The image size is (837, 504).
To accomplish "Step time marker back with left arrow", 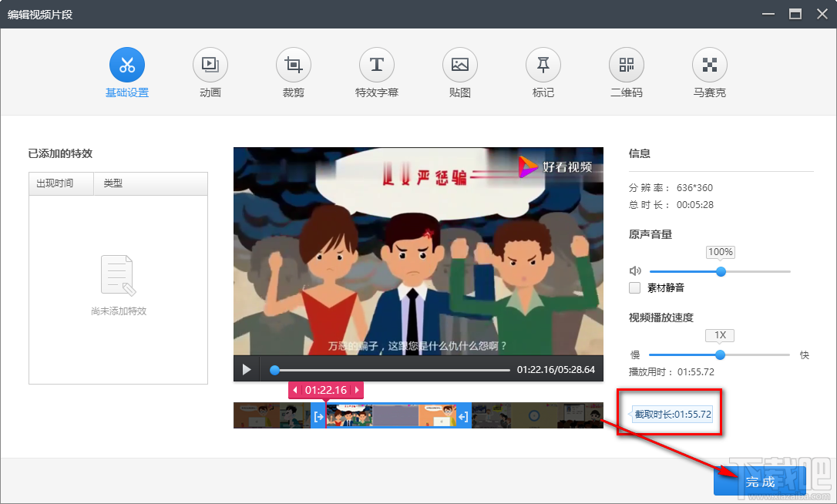I will pos(294,390).
